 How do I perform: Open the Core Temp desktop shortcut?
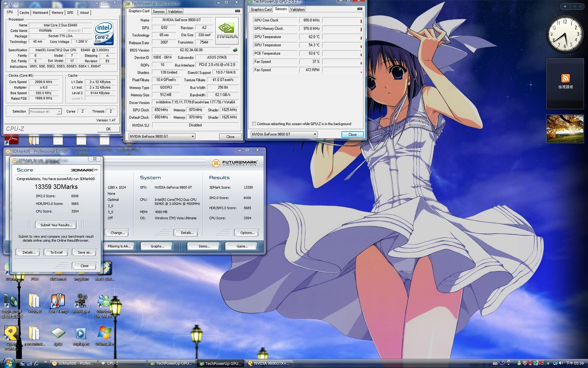coord(58,303)
